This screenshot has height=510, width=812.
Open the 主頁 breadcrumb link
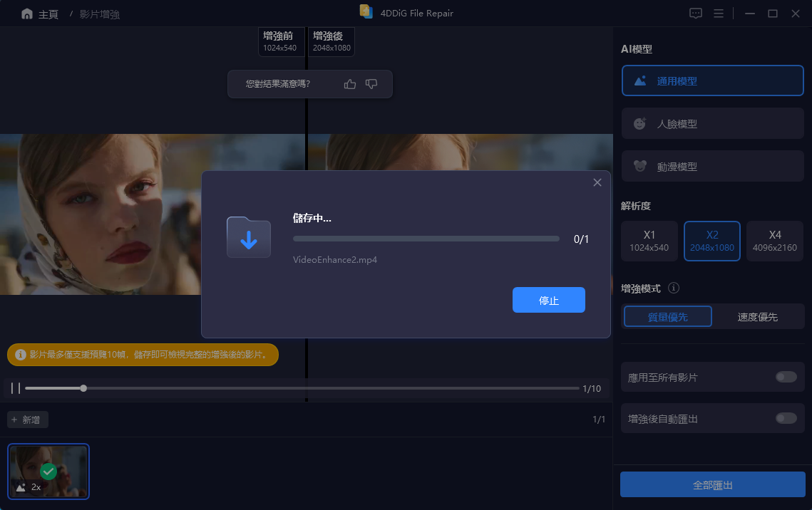[48, 14]
